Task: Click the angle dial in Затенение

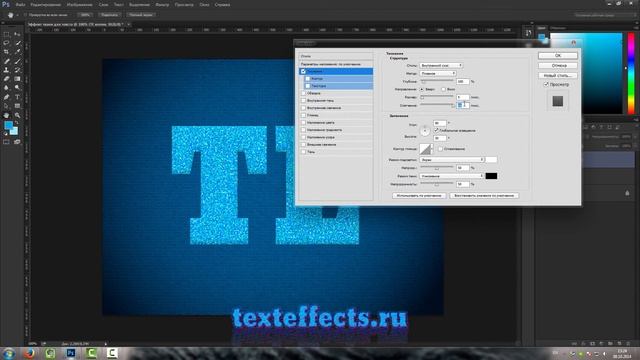Action: [x=425, y=131]
